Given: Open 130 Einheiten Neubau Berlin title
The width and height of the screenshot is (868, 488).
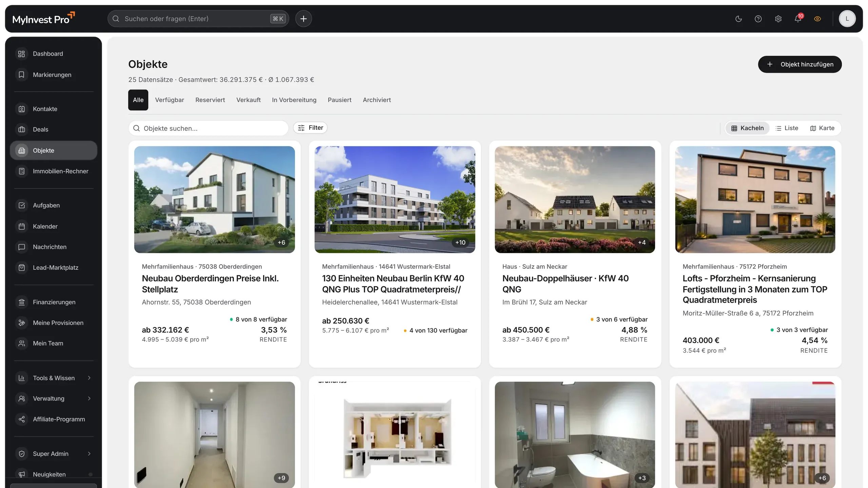Looking at the screenshot, I should pyautogui.click(x=393, y=284).
